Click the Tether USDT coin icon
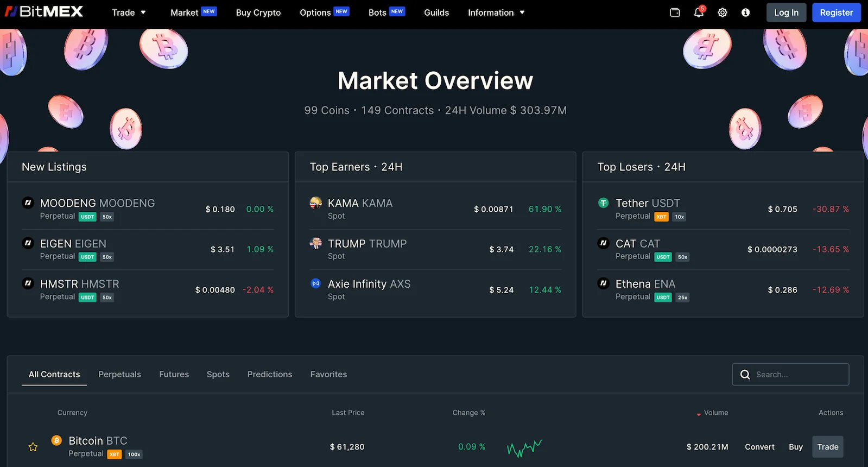 (603, 203)
